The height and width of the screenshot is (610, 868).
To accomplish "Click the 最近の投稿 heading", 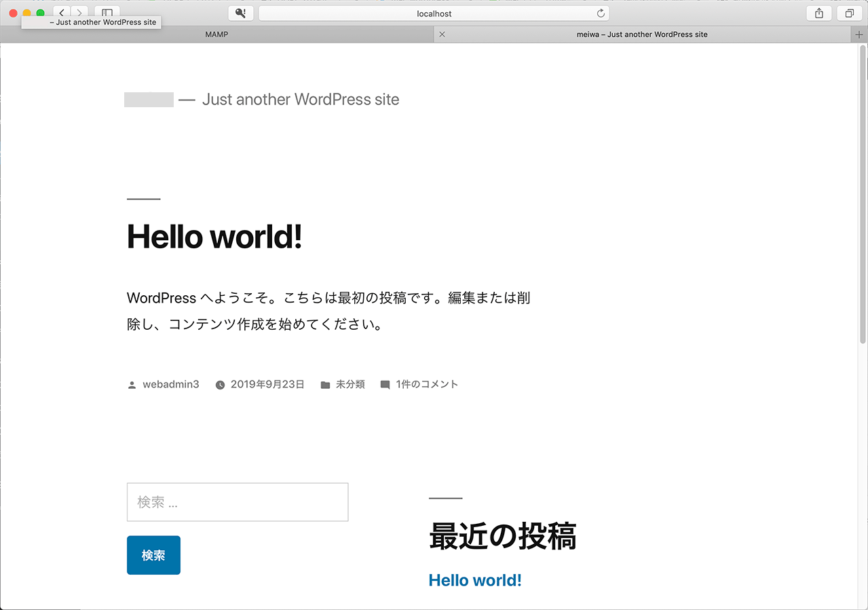I will point(503,536).
